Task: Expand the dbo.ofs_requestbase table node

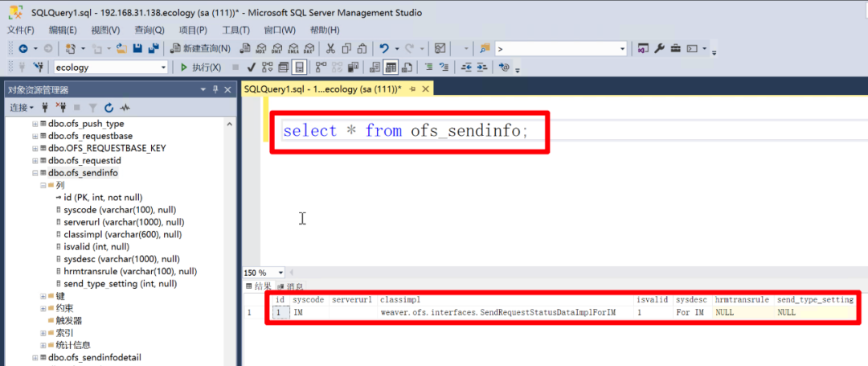Action: click(x=35, y=136)
